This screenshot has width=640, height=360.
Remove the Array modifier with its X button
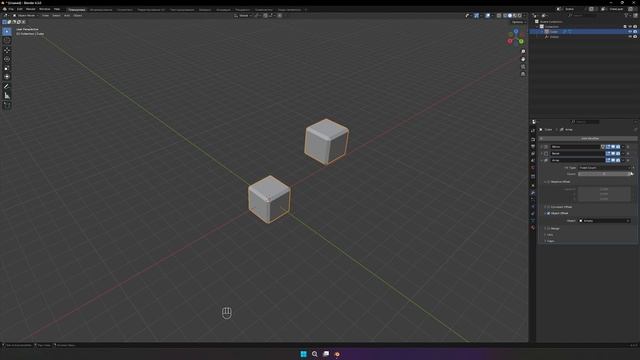tap(628, 160)
